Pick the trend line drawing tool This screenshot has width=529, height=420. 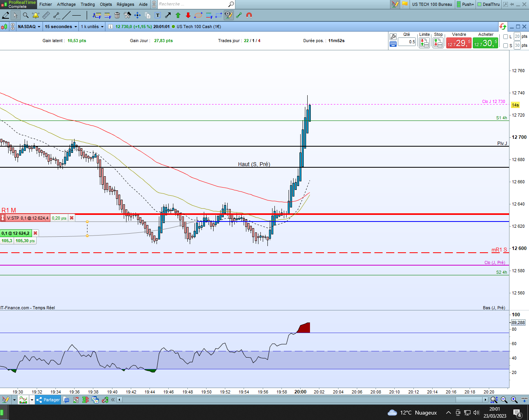point(66,15)
